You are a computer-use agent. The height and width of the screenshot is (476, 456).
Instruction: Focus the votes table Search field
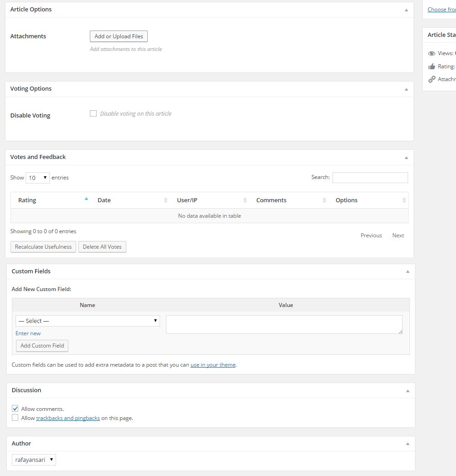coord(370,178)
